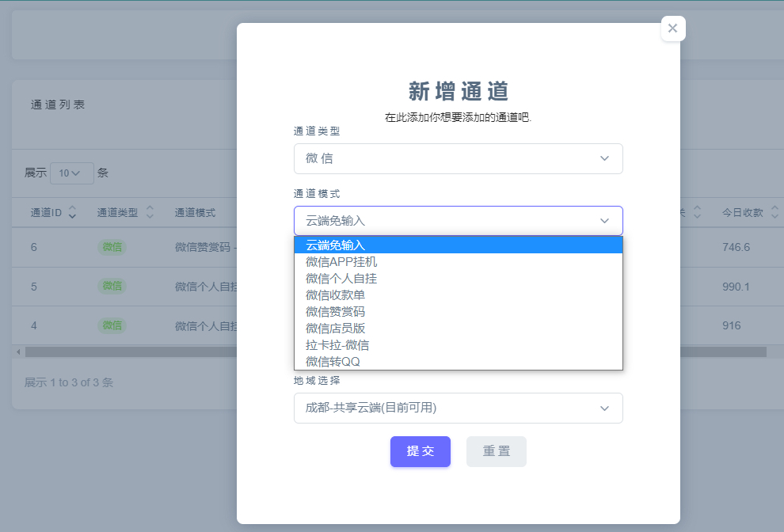
Task: Click the 746.6 今日收款 value
Action: [736, 247]
